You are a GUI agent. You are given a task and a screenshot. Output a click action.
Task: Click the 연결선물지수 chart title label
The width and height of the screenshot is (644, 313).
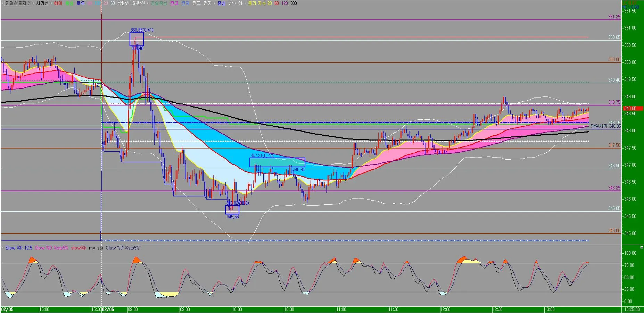pyautogui.click(x=18, y=3)
